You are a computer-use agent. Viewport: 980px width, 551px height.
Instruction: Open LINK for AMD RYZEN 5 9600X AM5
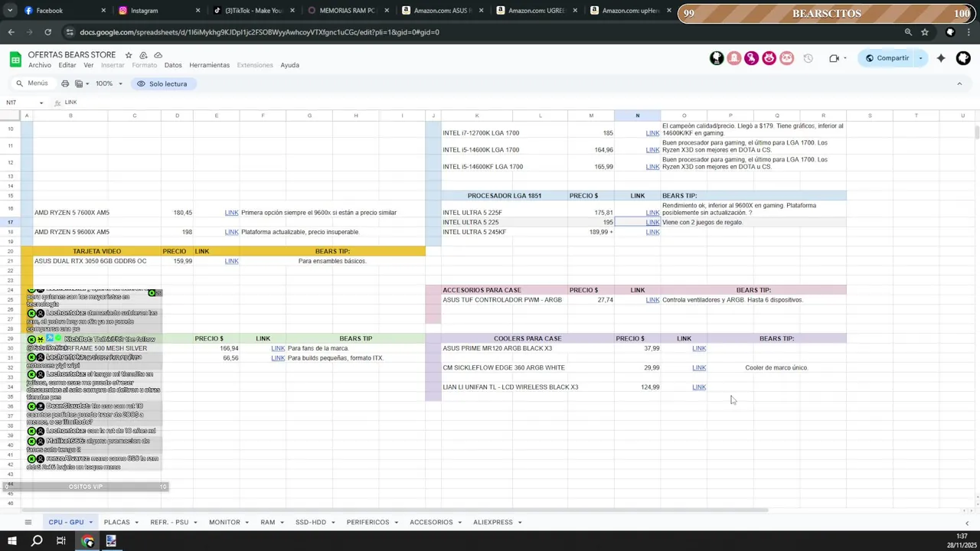231,232
